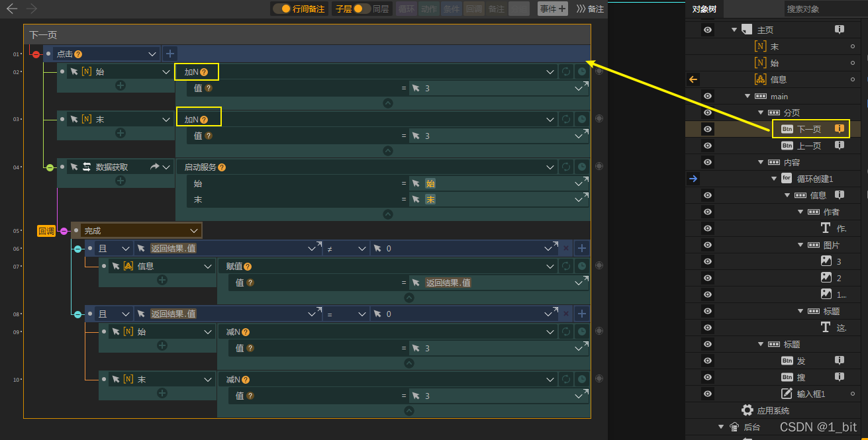Select 信息 data object in object tree
The height and width of the screenshot is (440, 868).
771,79
